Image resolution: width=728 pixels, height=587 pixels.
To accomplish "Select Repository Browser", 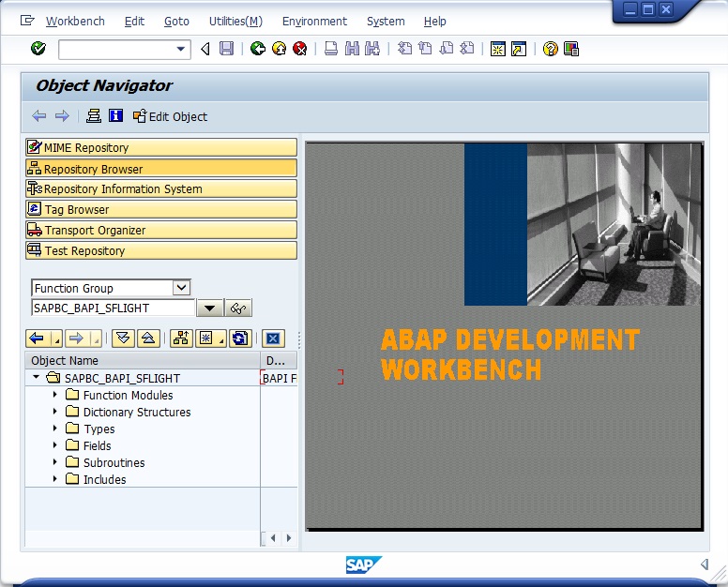I will 161,169.
